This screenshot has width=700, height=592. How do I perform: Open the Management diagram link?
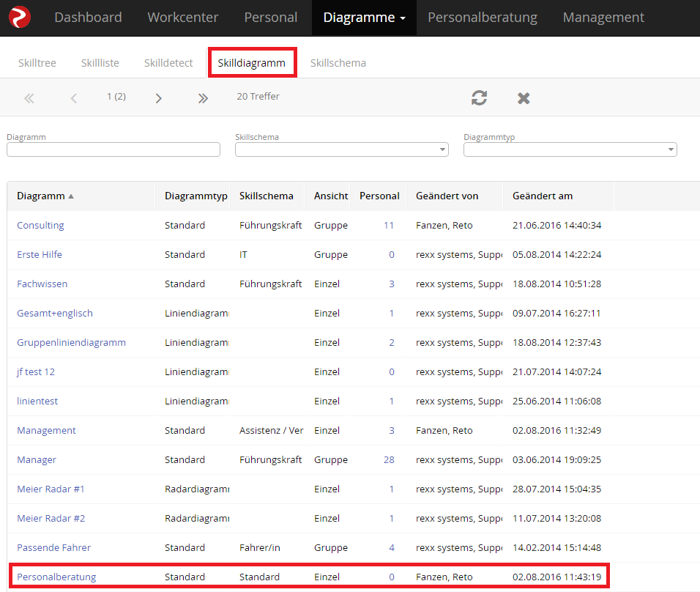pos(46,430)
